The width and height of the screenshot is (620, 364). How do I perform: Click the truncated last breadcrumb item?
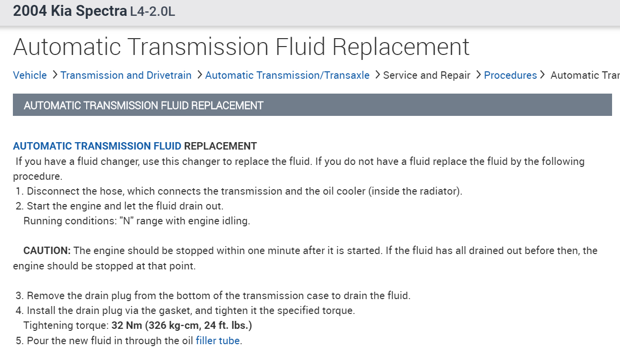[x=585, y=75]
